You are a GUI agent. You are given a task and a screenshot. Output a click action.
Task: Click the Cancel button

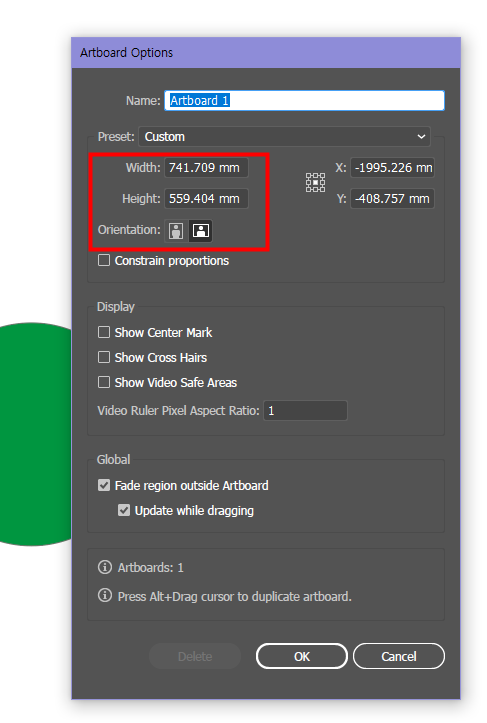pos(399,656)
